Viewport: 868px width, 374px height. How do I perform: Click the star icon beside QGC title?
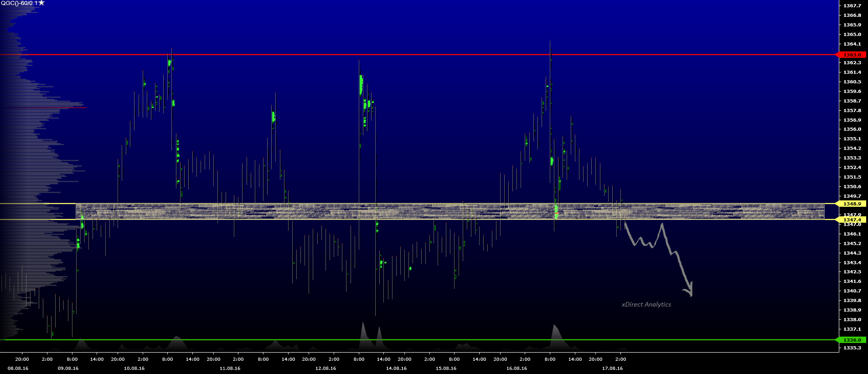pos(41,3)
